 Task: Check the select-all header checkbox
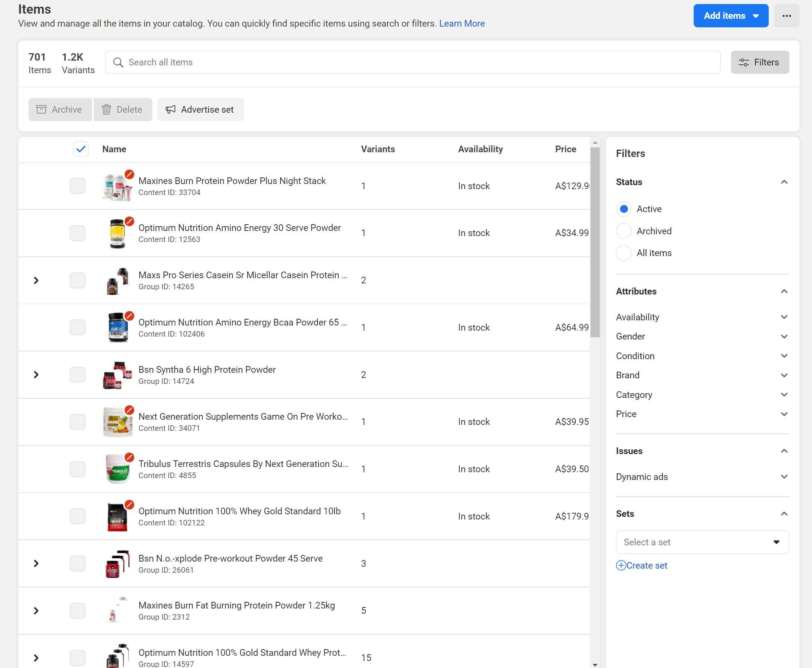click(80, 149)
